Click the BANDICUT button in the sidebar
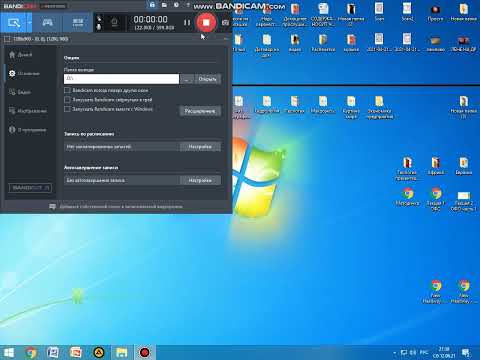The image size is (480, 360). click(30, 188)
